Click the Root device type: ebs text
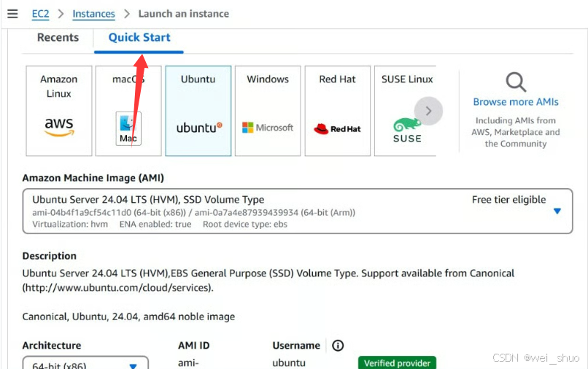This screenshot has width=588, height=369. [245, 225]
